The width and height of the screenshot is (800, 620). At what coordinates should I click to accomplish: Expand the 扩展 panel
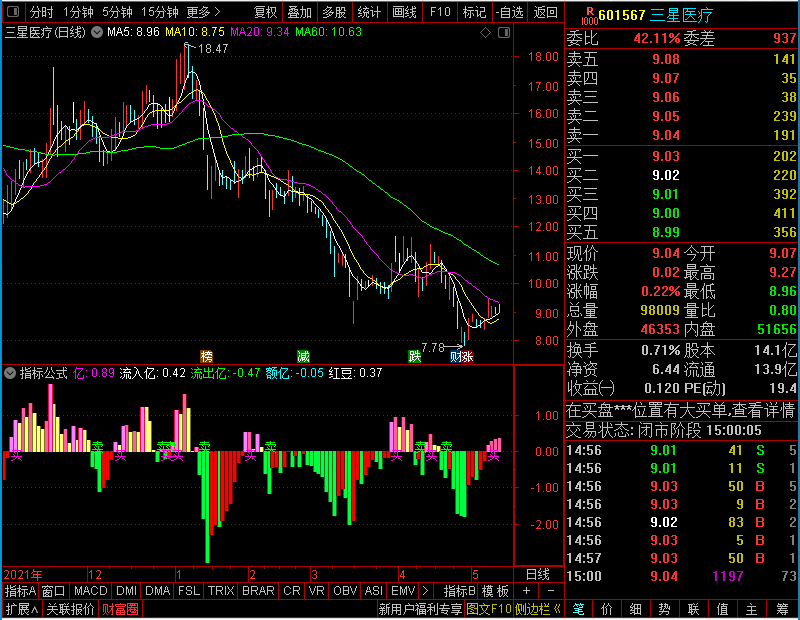point(22,609)
